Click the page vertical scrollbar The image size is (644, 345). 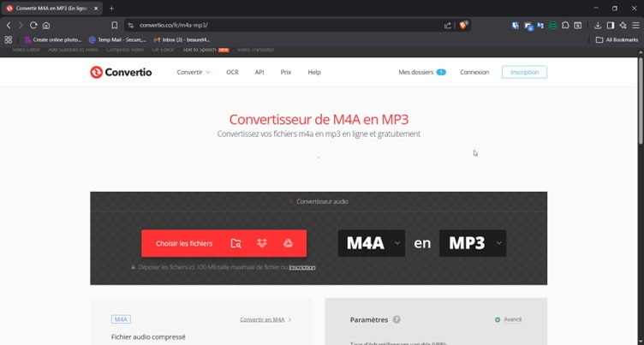point(640,101)
